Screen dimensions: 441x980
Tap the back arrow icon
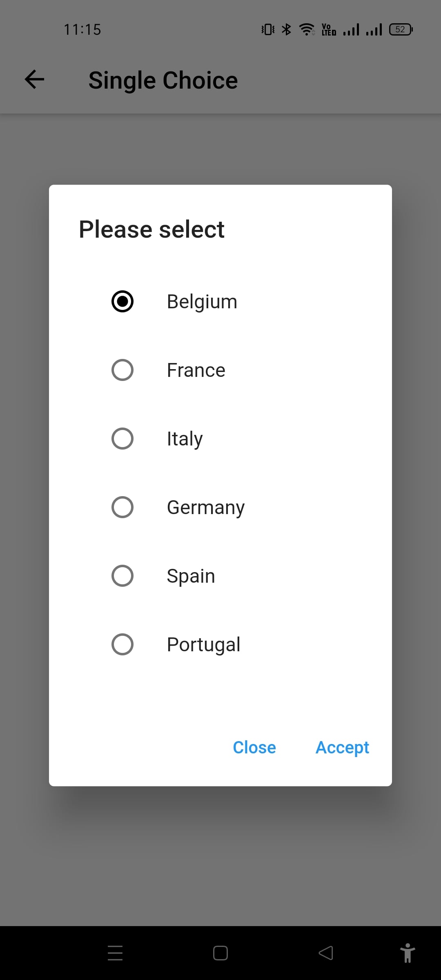tap(34, 79)
